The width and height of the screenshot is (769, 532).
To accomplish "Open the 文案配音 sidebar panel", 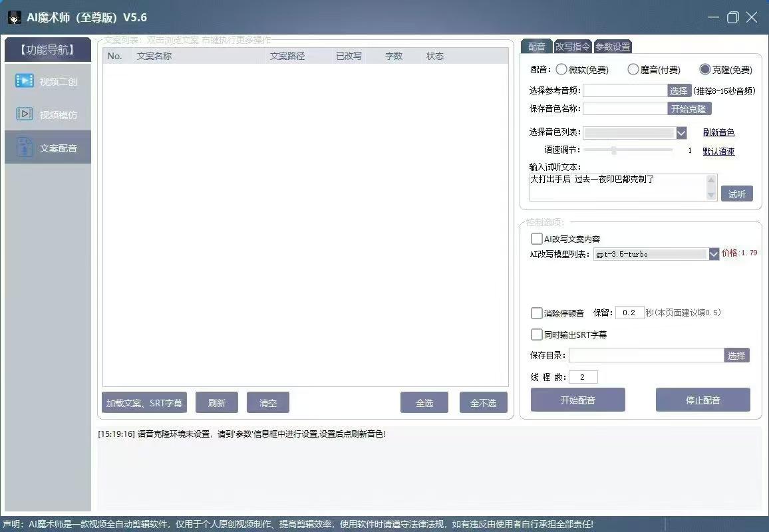I will [47, 147].
